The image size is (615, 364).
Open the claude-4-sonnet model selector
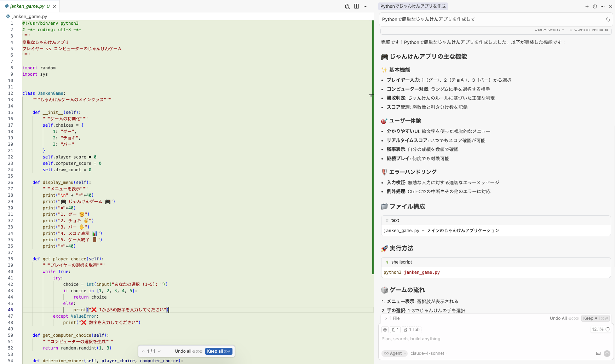point(428,353)
